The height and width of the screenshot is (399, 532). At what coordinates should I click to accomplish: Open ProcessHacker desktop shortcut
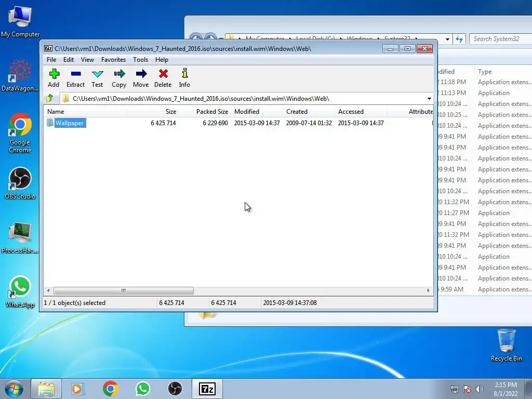point(20,237)
